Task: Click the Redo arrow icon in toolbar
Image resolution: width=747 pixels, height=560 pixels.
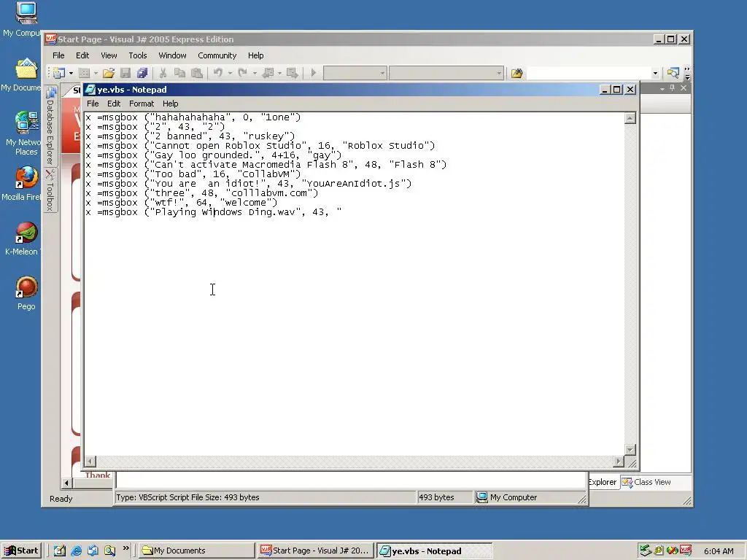Action: [242, 73]
